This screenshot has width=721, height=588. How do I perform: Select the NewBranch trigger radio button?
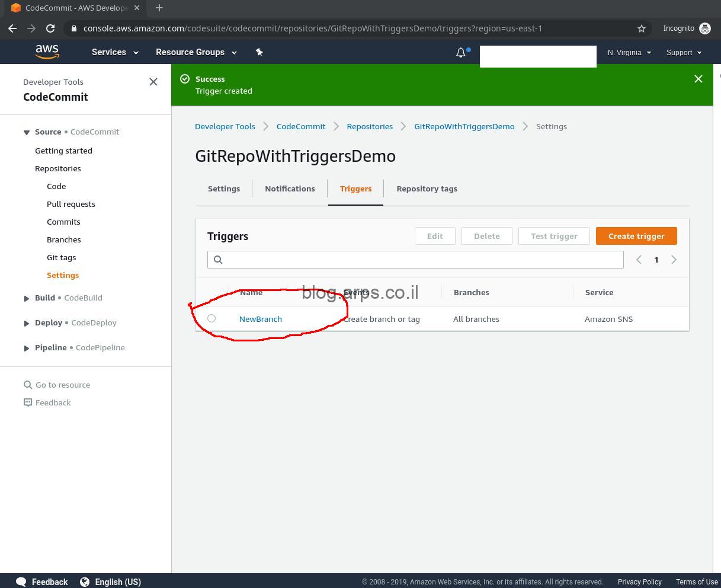click(212, 319)
